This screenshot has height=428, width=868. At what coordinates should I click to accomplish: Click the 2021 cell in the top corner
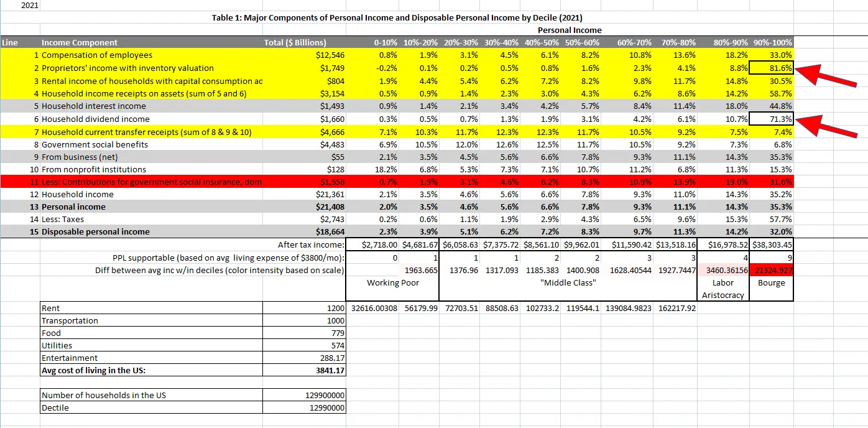pyautogui.click(x=29, y=5)
